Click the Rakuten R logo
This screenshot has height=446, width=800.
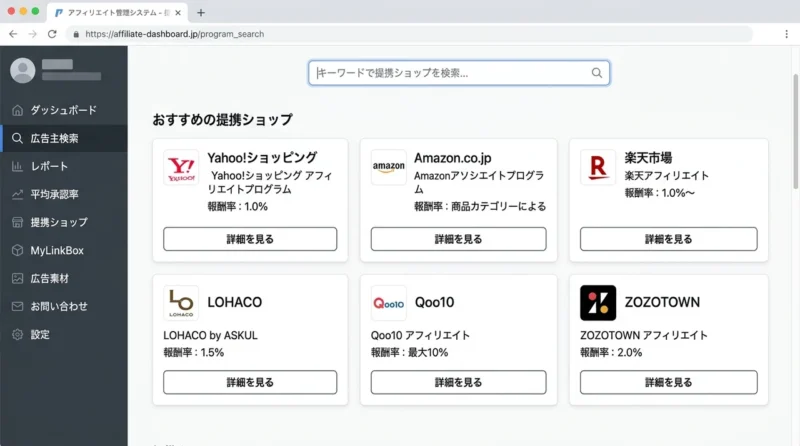[597, 167]
